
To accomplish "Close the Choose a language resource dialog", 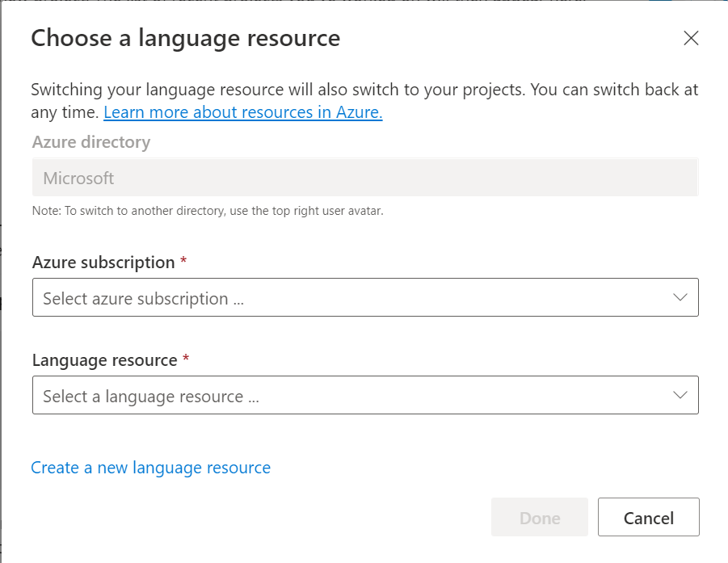I will coord(691,38).
